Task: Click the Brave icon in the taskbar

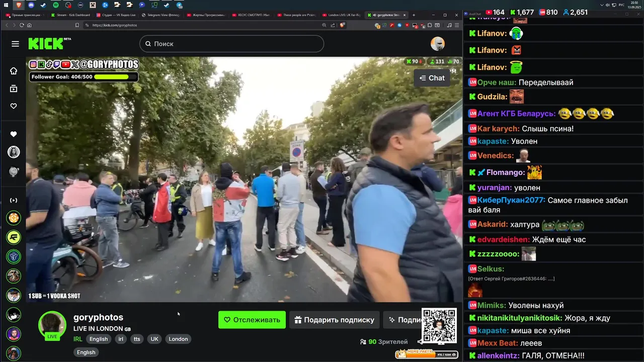Action: coord(19,5)
